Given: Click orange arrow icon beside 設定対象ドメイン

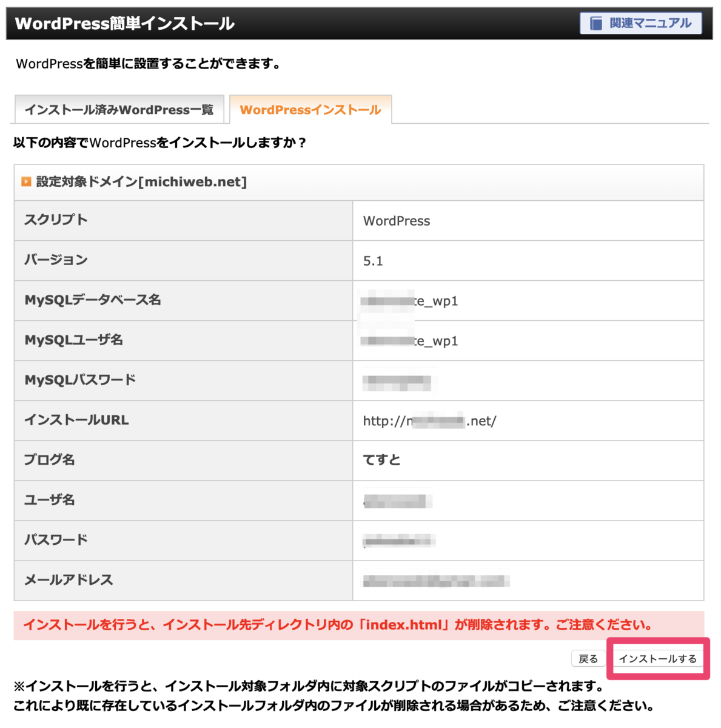Looking at the screenshot, I should click(x=26, y=181).
